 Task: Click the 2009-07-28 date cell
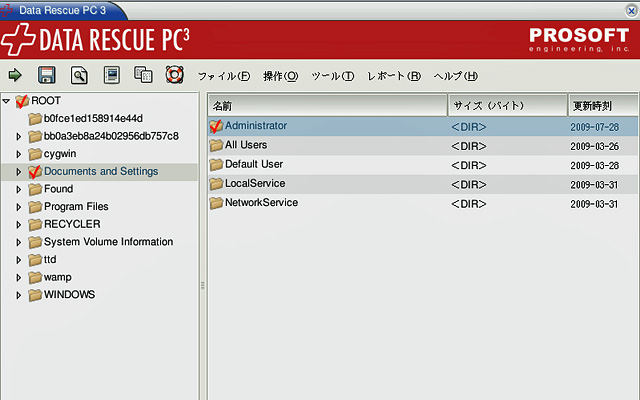click(x=595, y=127)
